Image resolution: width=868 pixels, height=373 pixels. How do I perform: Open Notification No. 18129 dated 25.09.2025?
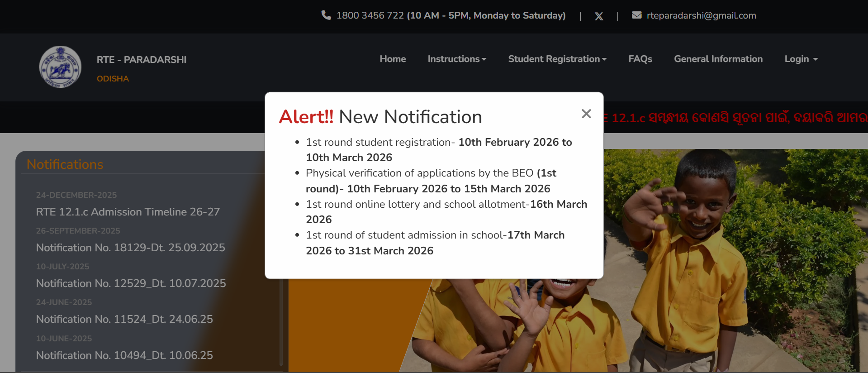[x=130, y=248]
